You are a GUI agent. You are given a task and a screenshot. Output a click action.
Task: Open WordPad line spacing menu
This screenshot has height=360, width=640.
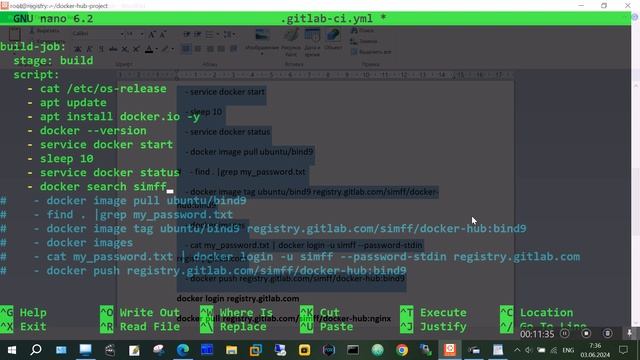228,34
